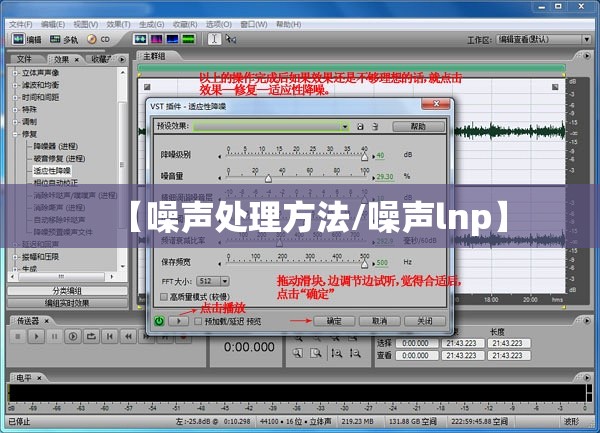Viewport: 600px width, 433px height.
Task: Click 确定 to apply adaptive noise reduction
Action: (334, 321)
